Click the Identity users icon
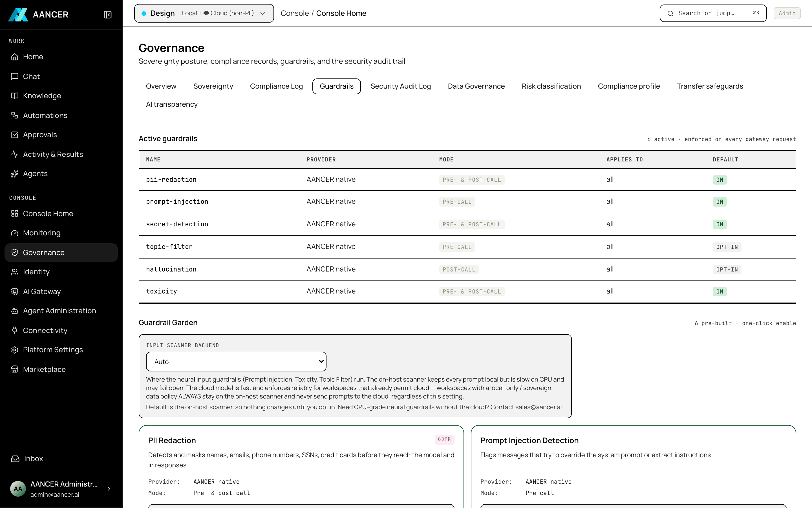 point(14,272)
